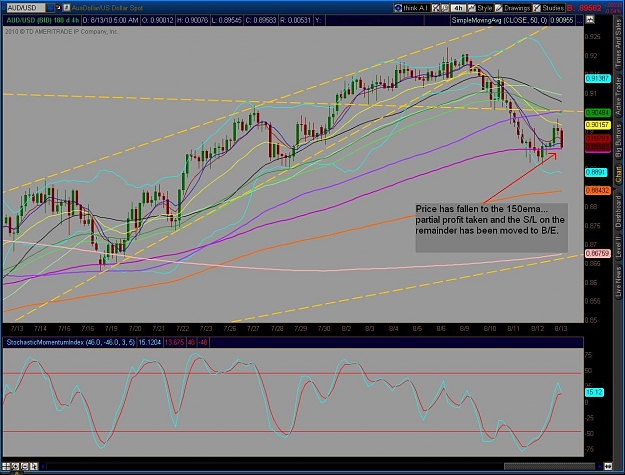Open the Active Trader side tab
Image resolution: width=625 pixels, height=475 pixels.
619,97
